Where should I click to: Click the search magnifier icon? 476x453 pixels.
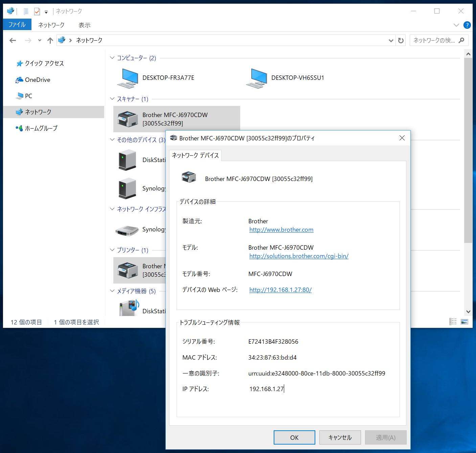[x=461, y=40]
